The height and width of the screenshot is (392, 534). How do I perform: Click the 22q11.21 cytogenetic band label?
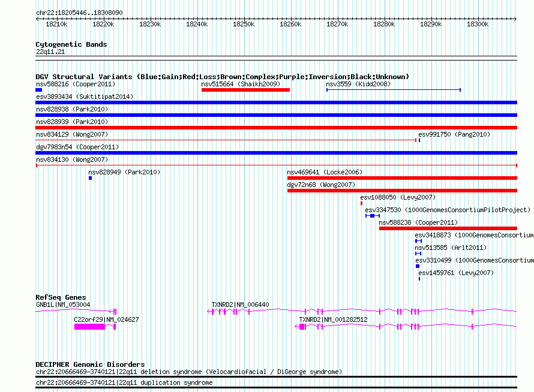50,52
